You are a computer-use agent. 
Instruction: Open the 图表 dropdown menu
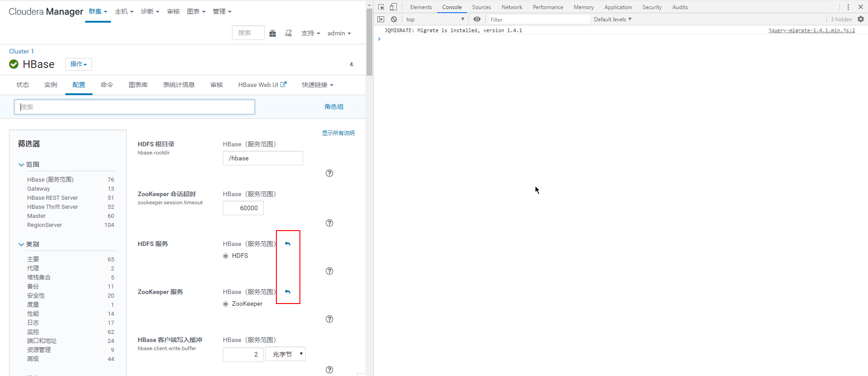[196, 11]
